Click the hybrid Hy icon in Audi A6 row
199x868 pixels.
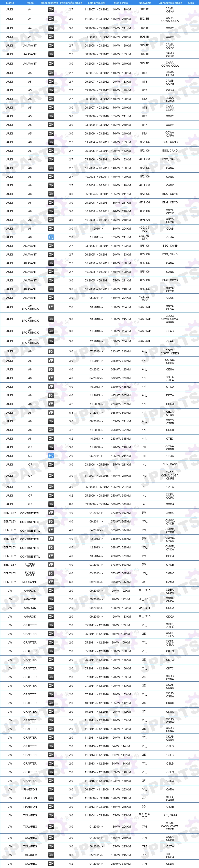(x=51, y=237)
